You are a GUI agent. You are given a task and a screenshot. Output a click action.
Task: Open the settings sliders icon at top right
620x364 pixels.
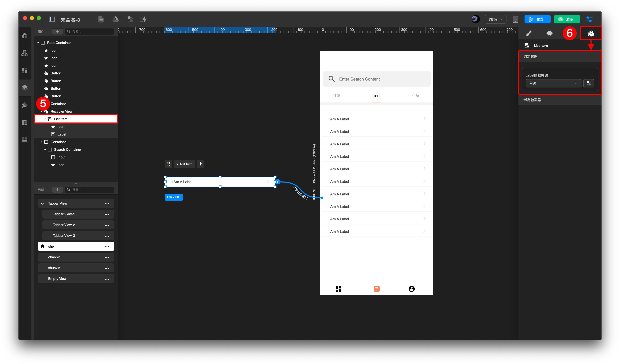coord(589,19)
